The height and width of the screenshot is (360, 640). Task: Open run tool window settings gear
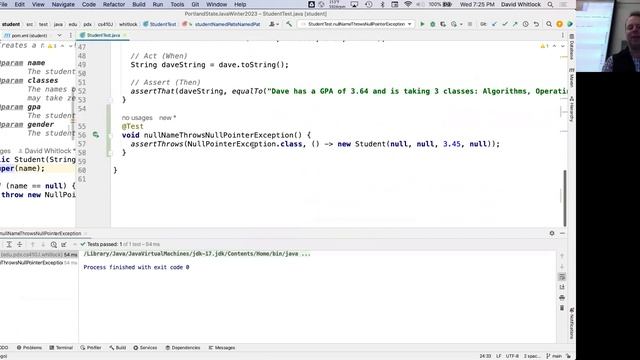(x=552, y=233)
